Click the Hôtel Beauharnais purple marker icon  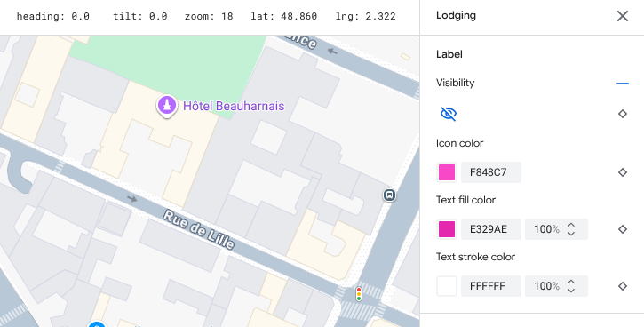[x=167, y=106]
